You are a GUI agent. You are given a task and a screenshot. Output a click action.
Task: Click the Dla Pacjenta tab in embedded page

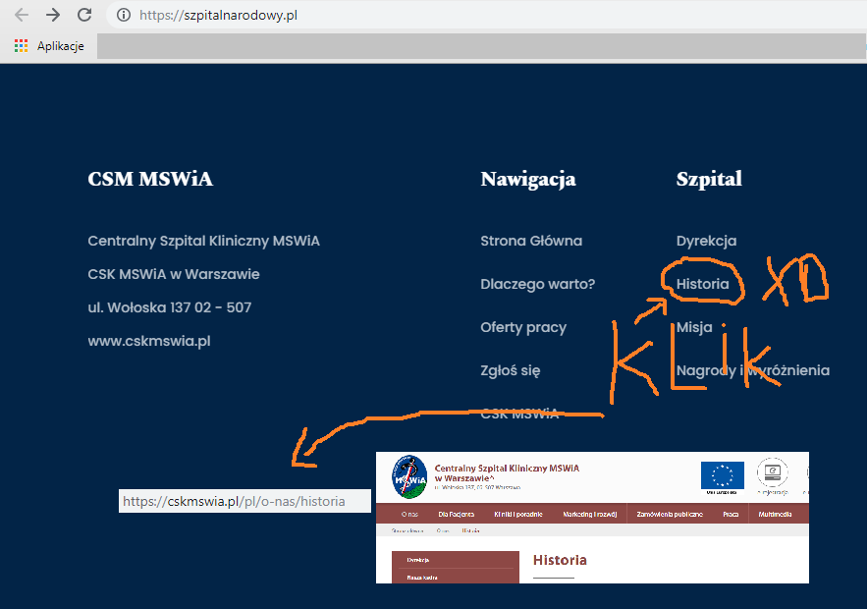456,514
